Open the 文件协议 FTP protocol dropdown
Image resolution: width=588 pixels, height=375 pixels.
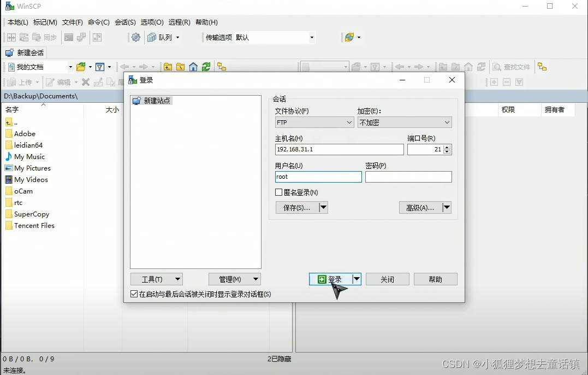coord(314,122)
